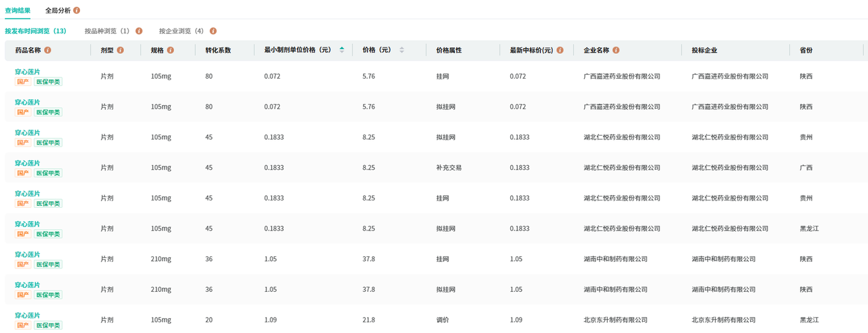Image resolution: width=868 pixels, height=333 pixels.
Task: Open 穿心莲片 link in the 陕西 5.76 挂网 row
Action: pyautogui.click(x=27, y=71)
